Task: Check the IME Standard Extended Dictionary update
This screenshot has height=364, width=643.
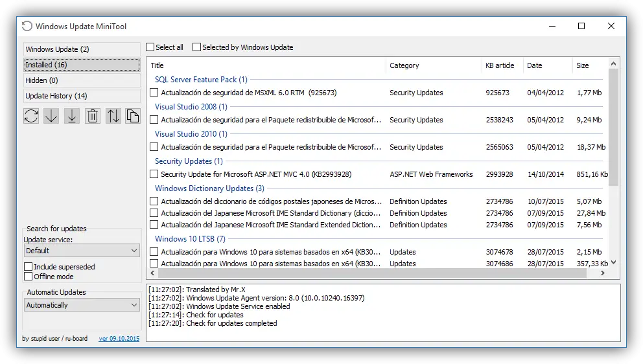Action: tap(154, 225)
